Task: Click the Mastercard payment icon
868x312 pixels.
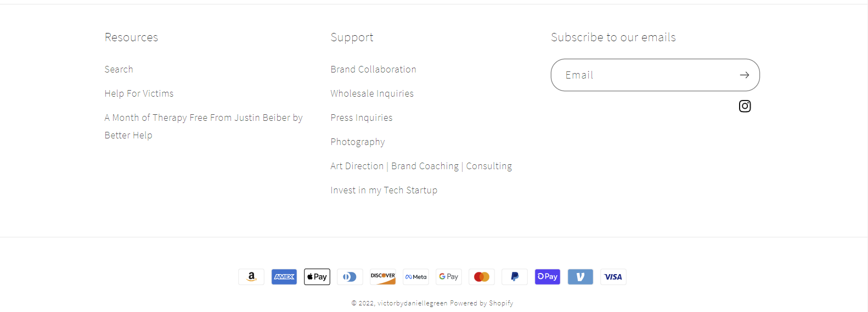Action: pyautogui.click(x=482, y=277)
